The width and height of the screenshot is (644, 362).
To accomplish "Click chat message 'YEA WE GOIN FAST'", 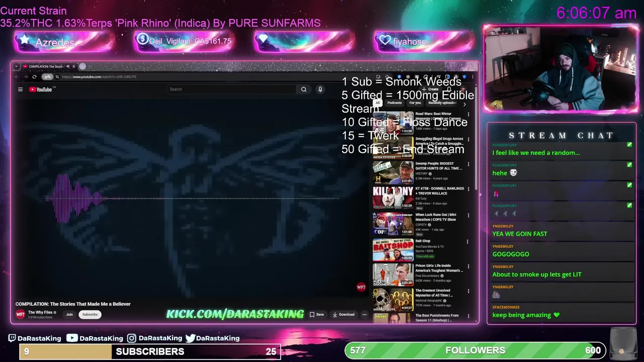I will tap(520, 234).
